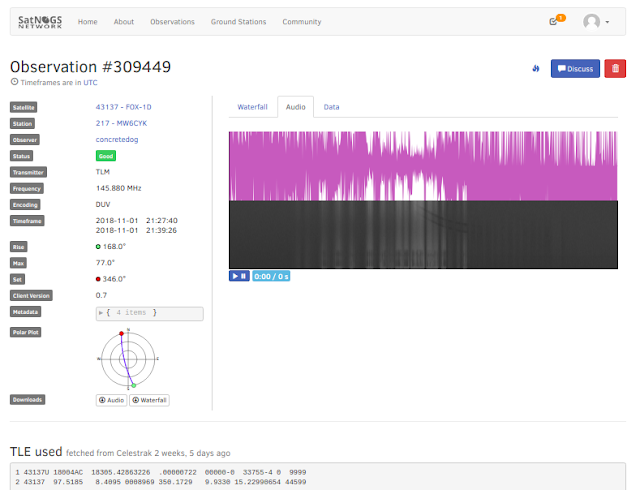
Task: Click the Satellite label badge
Action: (24, 107)
